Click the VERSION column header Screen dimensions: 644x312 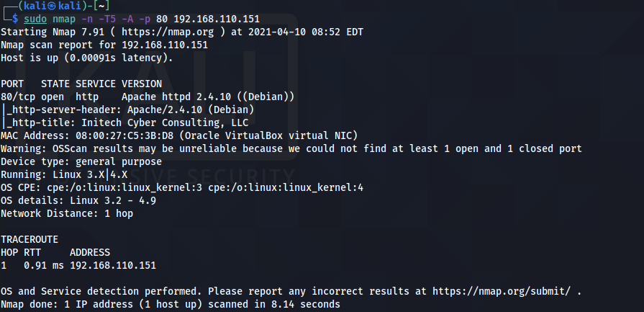(142, 84)
